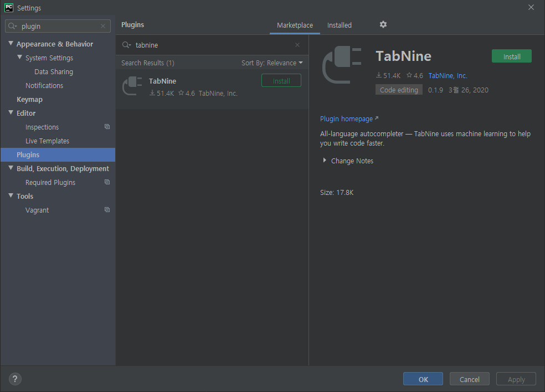
Task: Click the project-level icon next to Required Plugins
Action: coord(107,182)
